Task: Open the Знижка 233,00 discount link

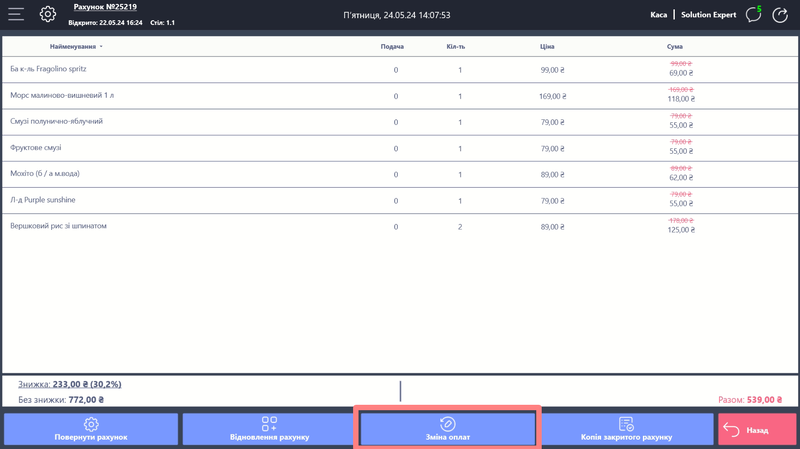Action: pos(70,384)
